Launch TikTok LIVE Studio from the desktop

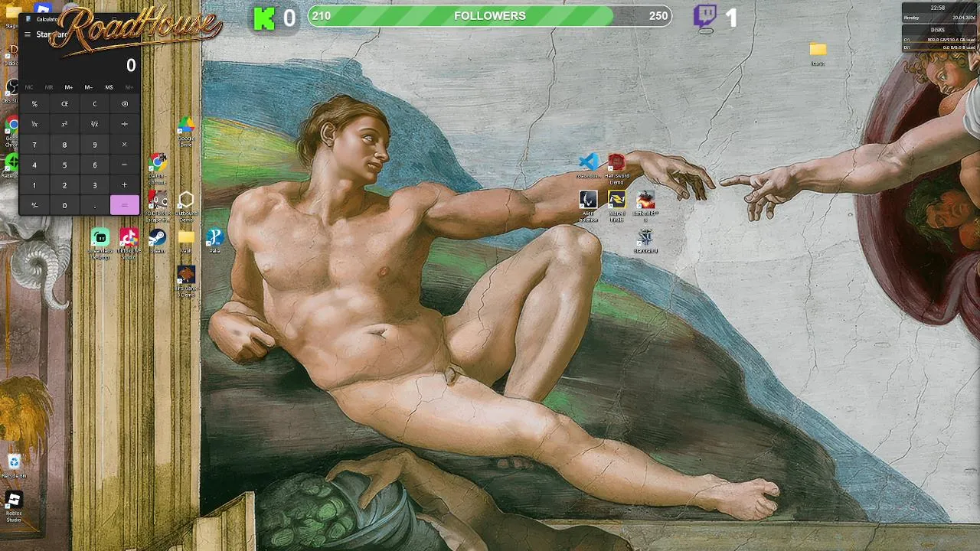(129, 243)
